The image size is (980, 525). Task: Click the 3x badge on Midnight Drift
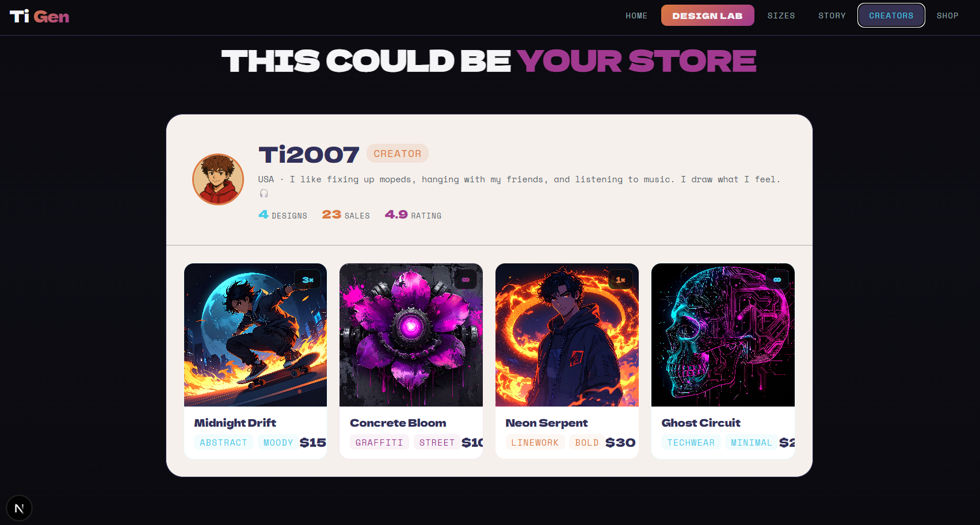click(308, 280)
